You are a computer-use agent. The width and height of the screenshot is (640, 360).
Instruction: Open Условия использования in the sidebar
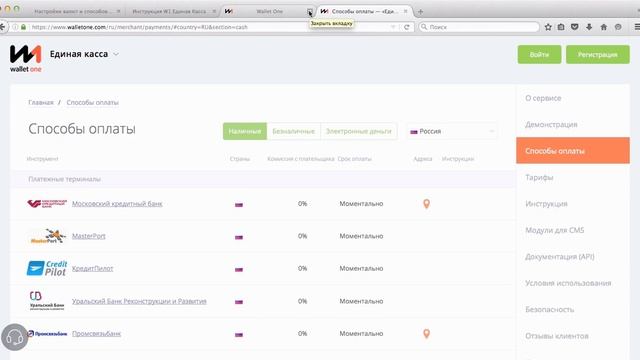click(x=568, y=283)
